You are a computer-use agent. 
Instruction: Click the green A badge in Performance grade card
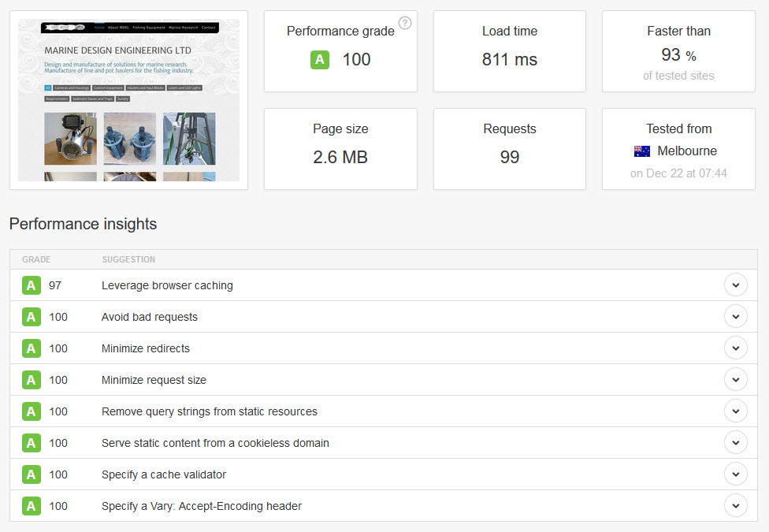[x=320, y=60]
